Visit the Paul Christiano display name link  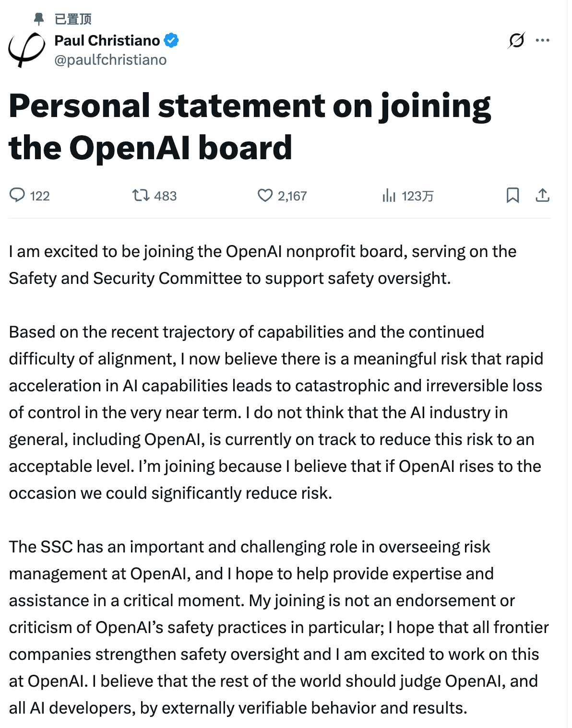107,40
